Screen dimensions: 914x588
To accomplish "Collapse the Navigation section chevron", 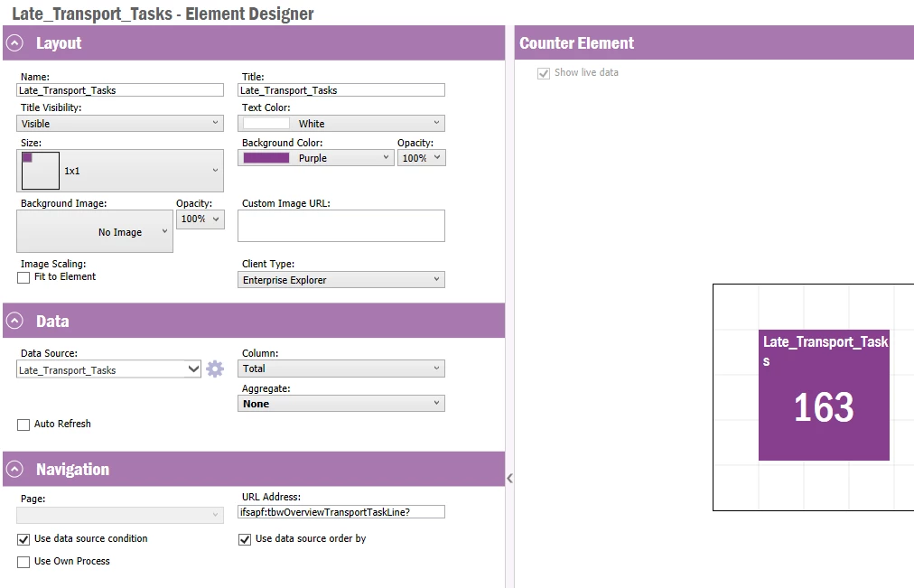I will tap(15, 470).
